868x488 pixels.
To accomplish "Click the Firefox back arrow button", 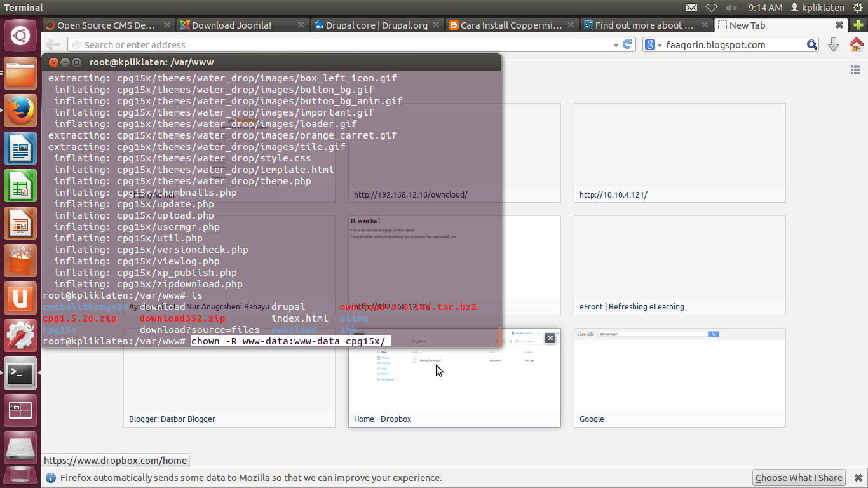I will tap(53, 44).
